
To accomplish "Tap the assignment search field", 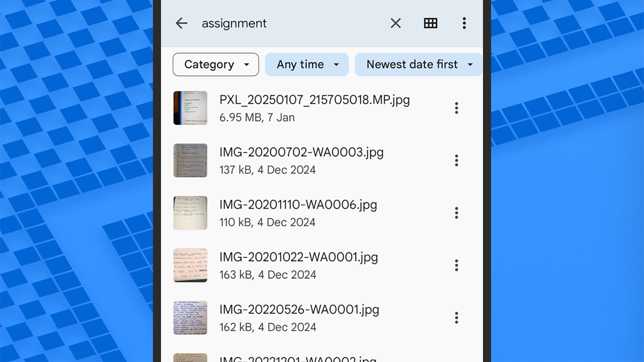I will click(234, 23).
